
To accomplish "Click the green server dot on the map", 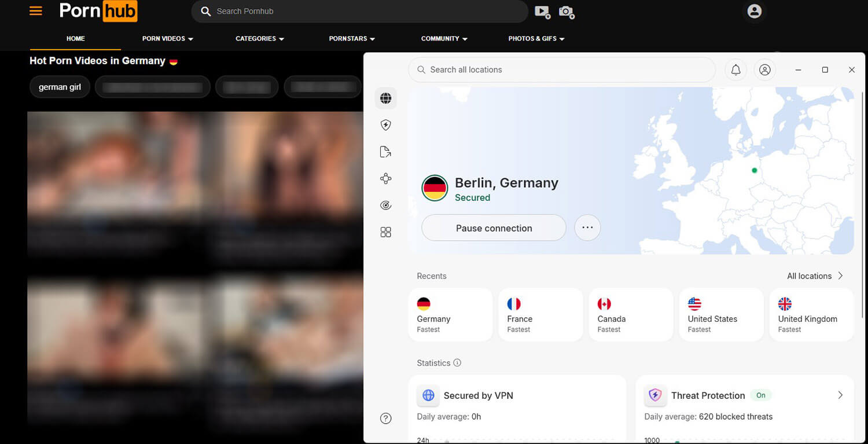I will pyautogui.click(x=754, y=170).
